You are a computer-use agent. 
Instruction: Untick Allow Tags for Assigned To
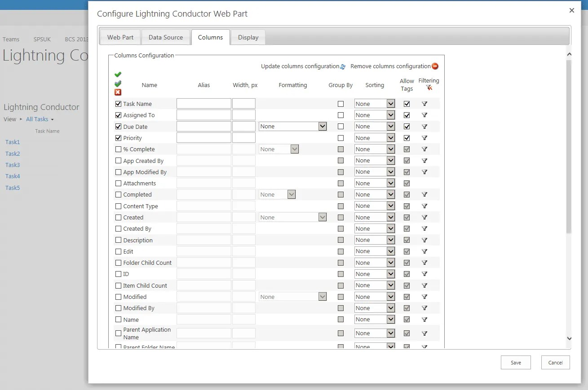(407, 115)
